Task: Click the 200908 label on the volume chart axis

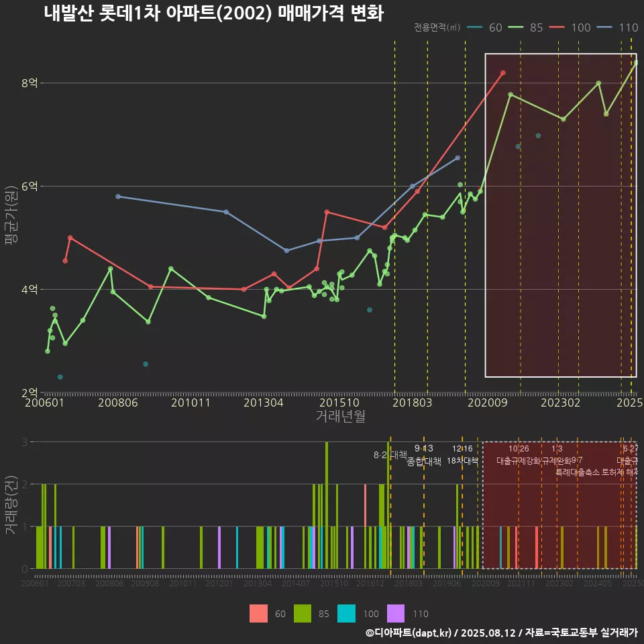Action: (x=145, y=583)
